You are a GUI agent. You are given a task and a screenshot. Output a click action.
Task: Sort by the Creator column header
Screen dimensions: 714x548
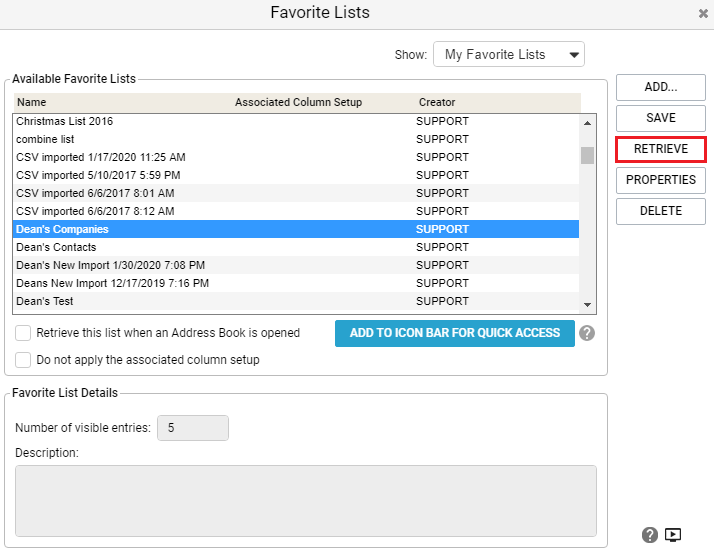coord(437,102)
